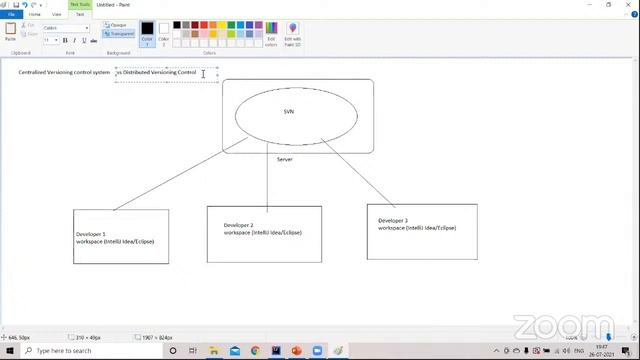The image size is (640, 360).
Task: Click the Windows Start button
Action: (x=10, y=351)
